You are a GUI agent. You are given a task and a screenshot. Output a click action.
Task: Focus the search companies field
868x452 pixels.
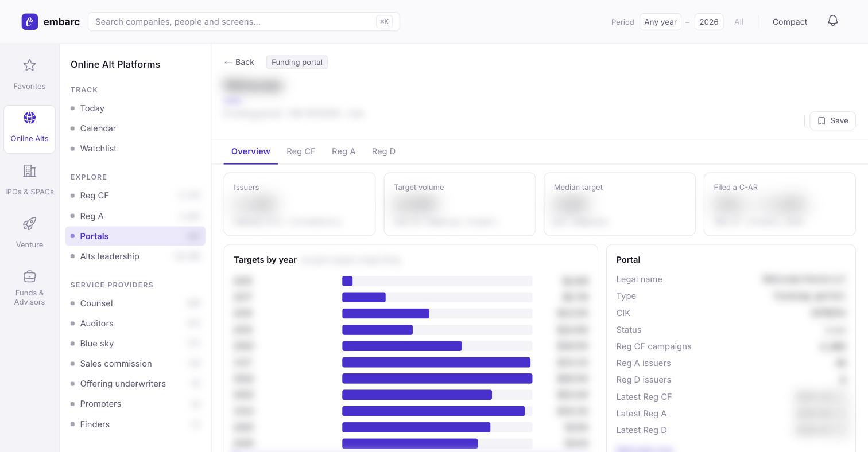tap(243, 22)
